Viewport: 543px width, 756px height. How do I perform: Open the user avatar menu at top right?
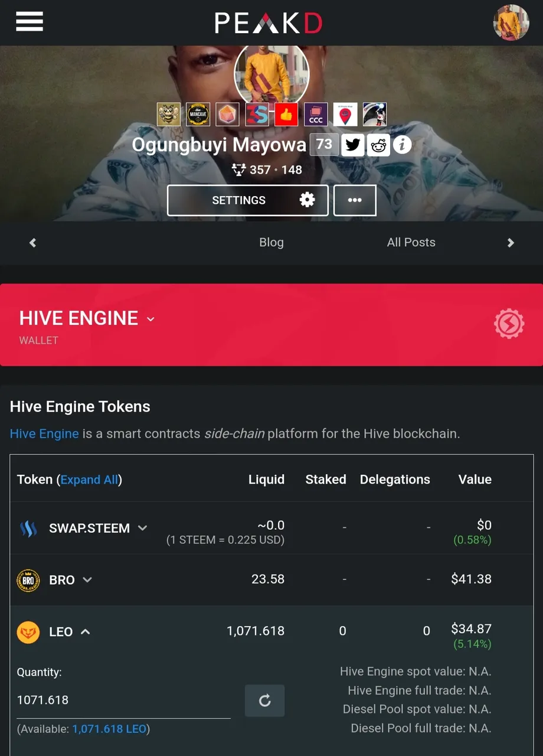point(511,22)
